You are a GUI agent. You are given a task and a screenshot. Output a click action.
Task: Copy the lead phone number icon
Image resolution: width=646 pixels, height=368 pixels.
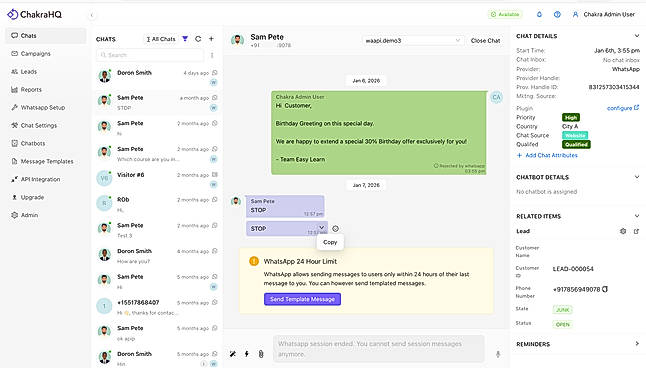[605, 289]
